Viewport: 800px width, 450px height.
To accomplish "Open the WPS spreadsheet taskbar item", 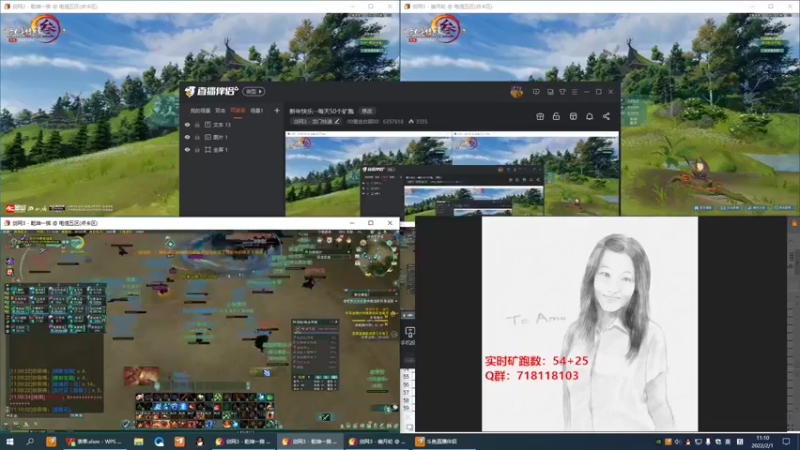I will coord(94,441).
